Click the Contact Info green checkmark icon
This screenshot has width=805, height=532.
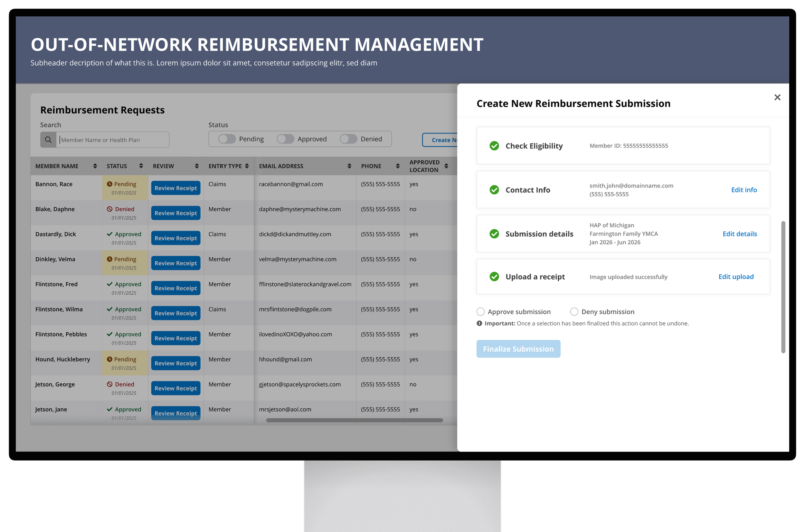[x=494, y=190]
